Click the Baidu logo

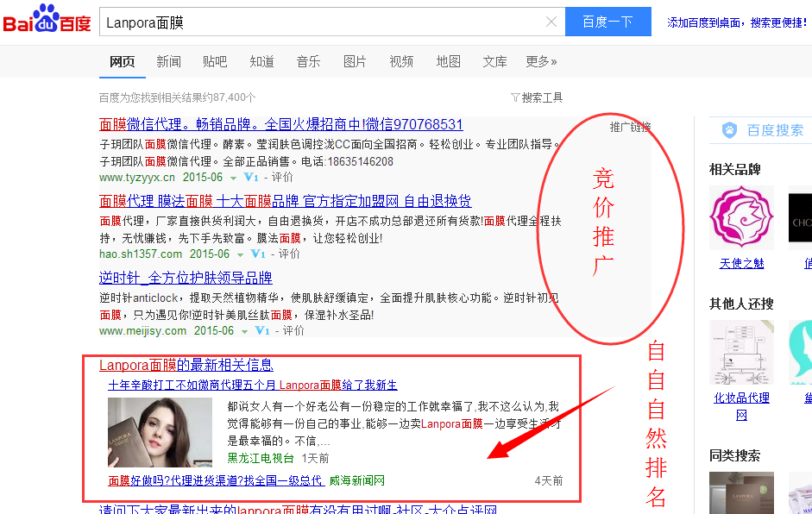coord(47,21)
